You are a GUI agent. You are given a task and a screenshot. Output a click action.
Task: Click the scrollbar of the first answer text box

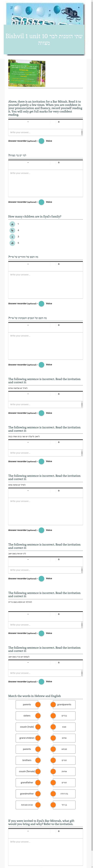82,132
